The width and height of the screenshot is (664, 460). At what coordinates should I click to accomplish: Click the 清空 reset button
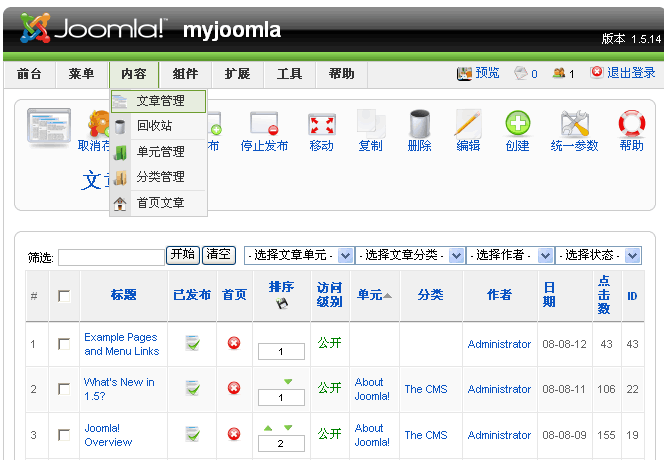[219, 255]
